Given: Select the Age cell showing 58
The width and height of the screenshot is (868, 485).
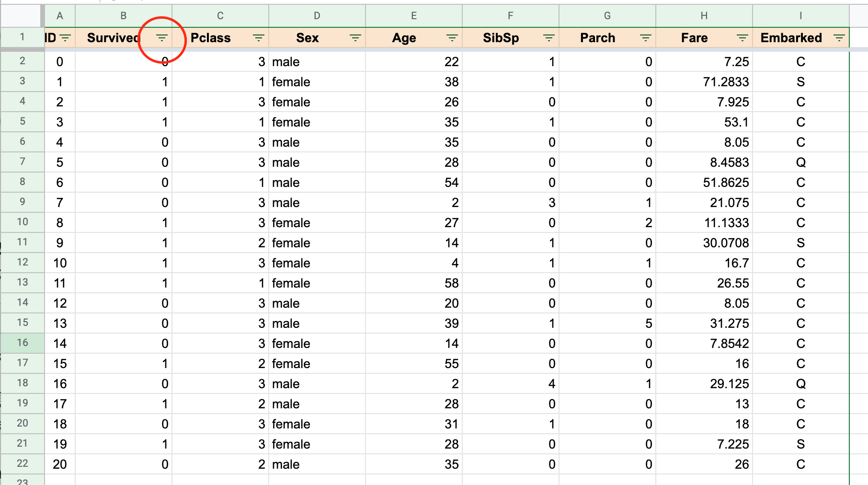Looking at the screenshot, I should click(414, 283).
